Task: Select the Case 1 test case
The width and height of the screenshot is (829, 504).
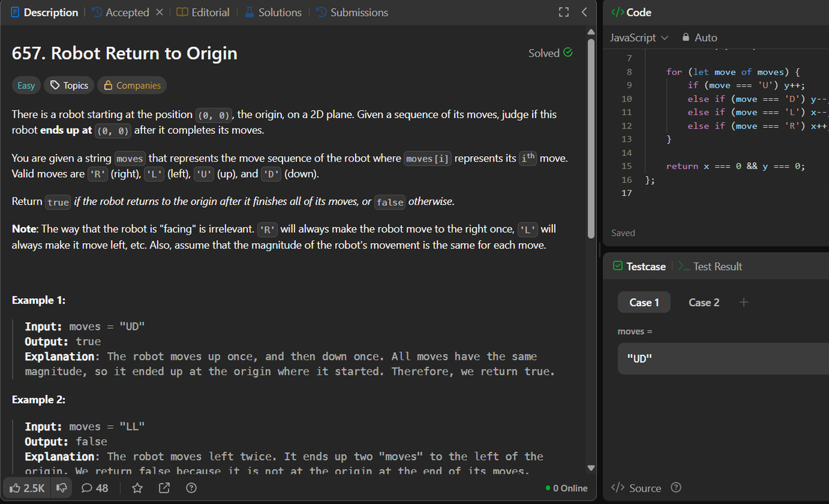Action: click(645, 302)
